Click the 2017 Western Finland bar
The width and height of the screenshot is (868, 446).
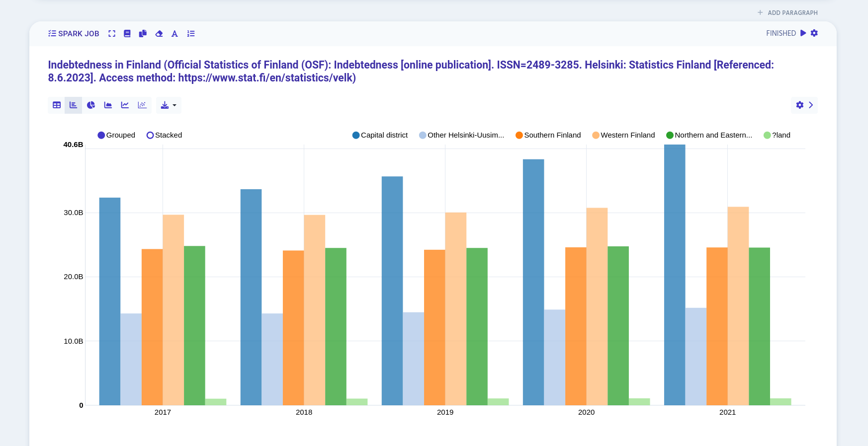pyautogui.click(x=174, y=310)
